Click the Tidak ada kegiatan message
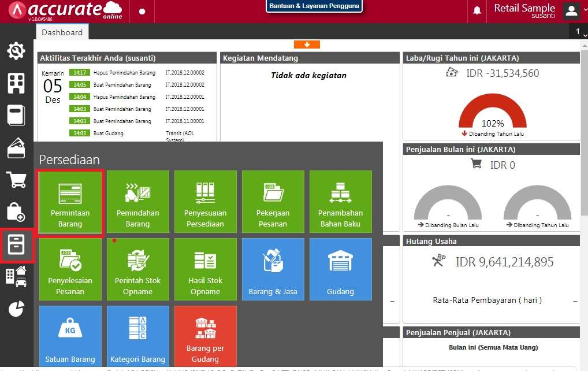The width and height of the screenshot is (588, 371). [308, 75]
